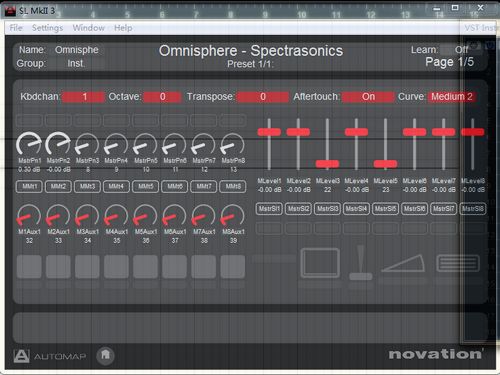Click the M1Aux1 red knob
Viewport: 500px width, 375px height.
click(x=29, y=216)
